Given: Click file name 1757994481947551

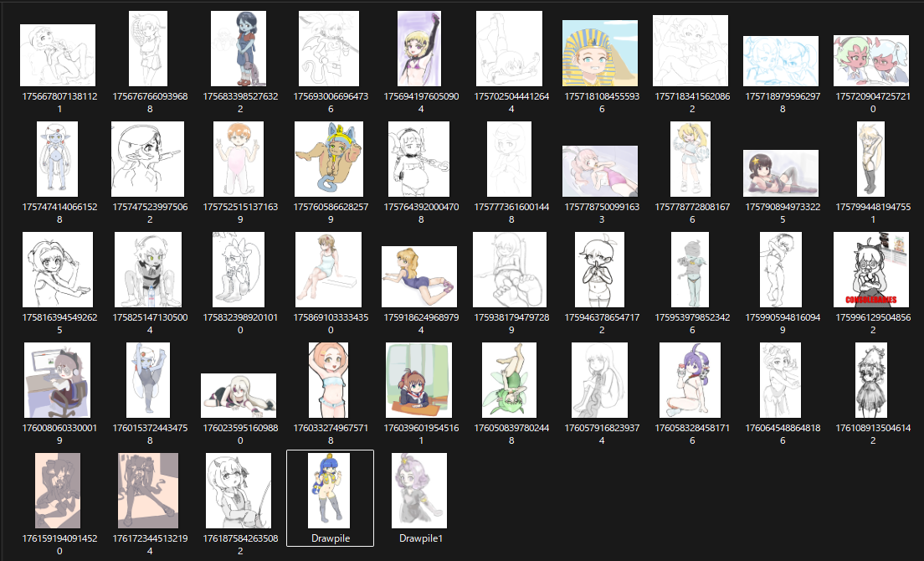Looking at the screenshot, I should tap(873, 213).
